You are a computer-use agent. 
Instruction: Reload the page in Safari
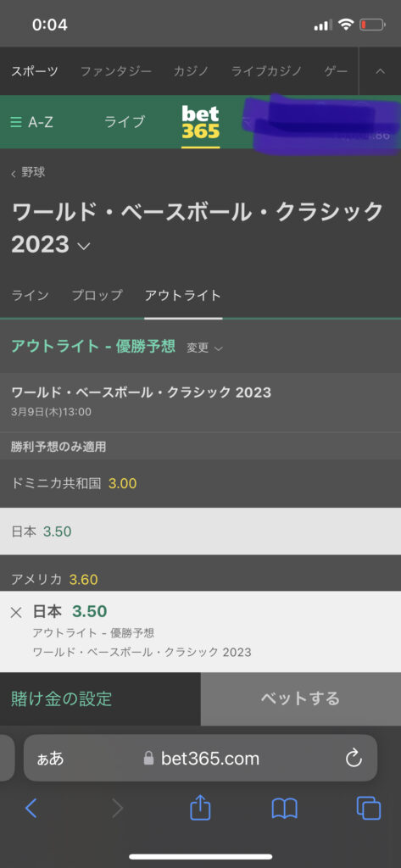pos(354,758)
